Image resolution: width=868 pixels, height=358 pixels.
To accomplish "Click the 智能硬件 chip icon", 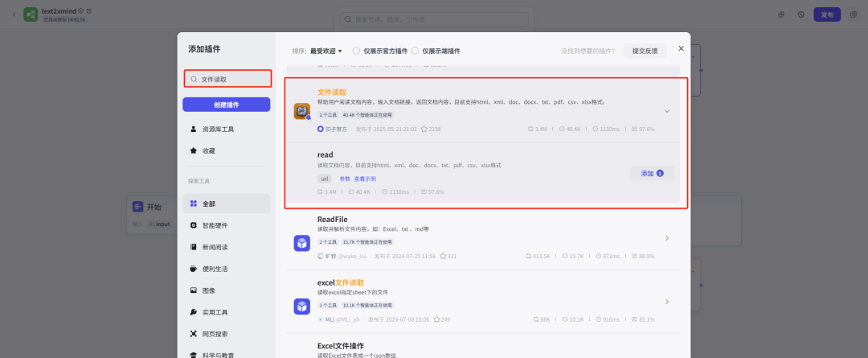I will (x=193, y=225).
